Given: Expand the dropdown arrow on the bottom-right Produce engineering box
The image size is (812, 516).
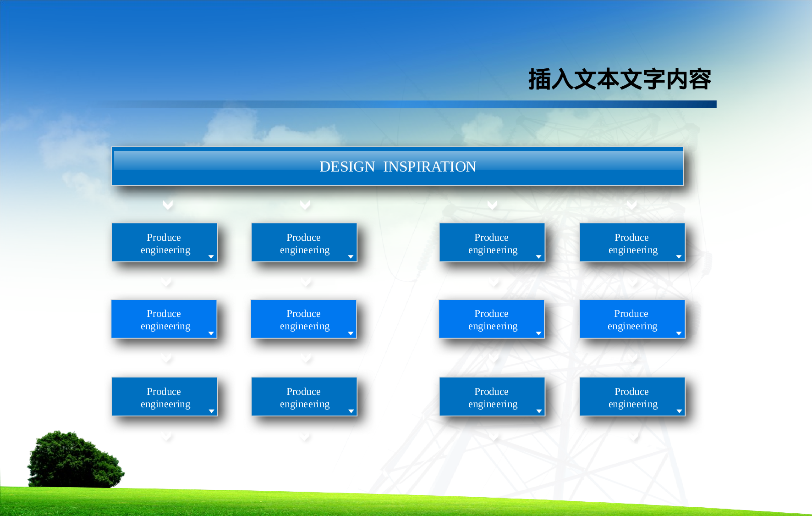Looking at the screenshot, I should (x=679, y=412).
